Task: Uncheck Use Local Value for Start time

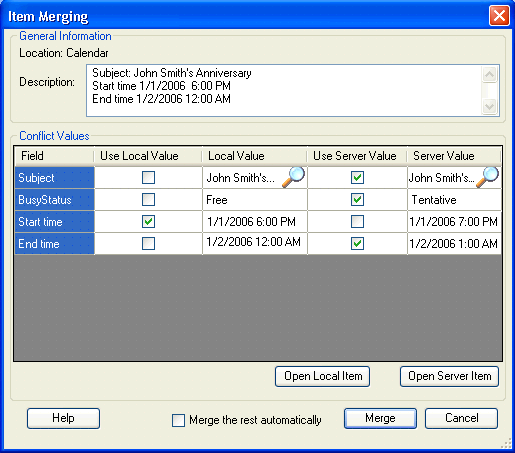Action: (x=148, y=222)
